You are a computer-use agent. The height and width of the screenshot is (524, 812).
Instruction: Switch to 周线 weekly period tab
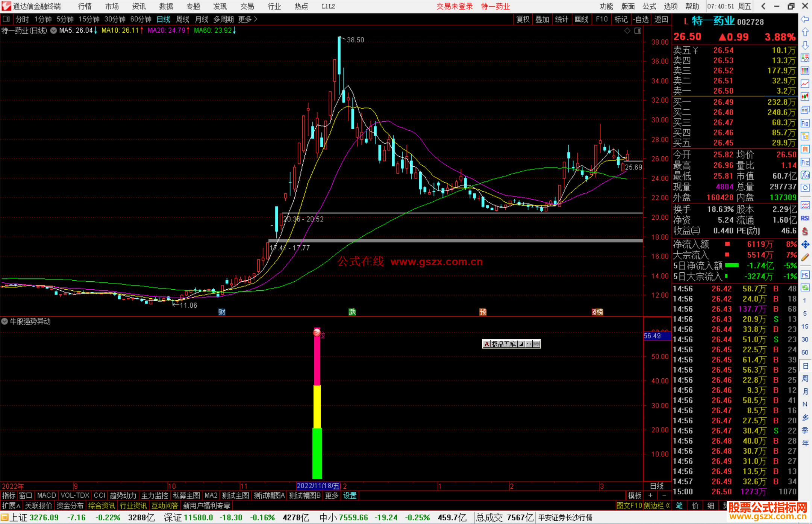tap(183, 19)
